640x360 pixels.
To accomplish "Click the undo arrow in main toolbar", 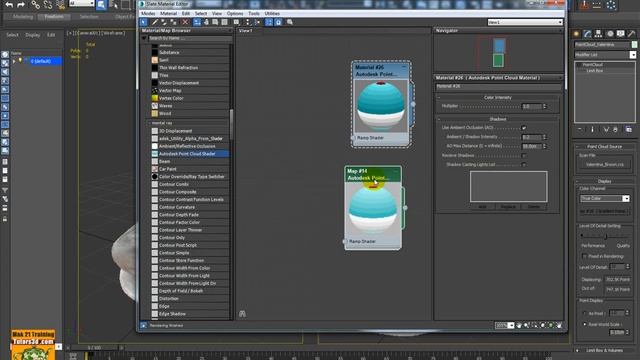I will pos(9,5).
